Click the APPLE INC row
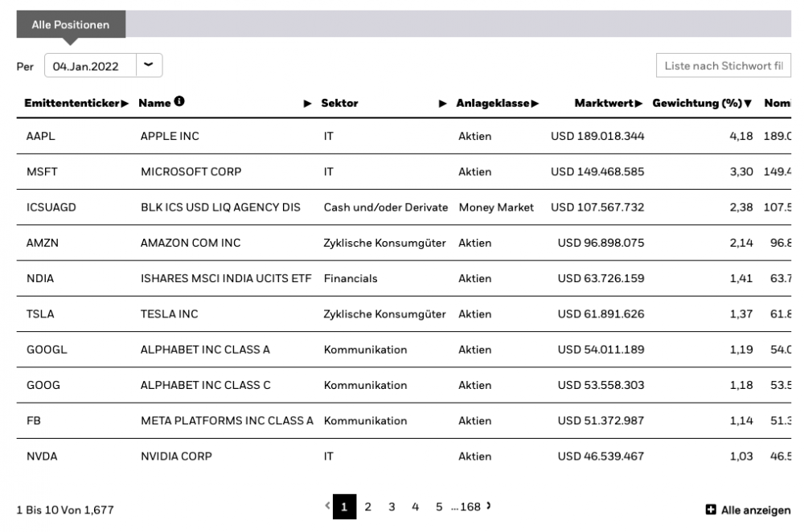Viewport: 804px width, 532px height. click(170, 137)
